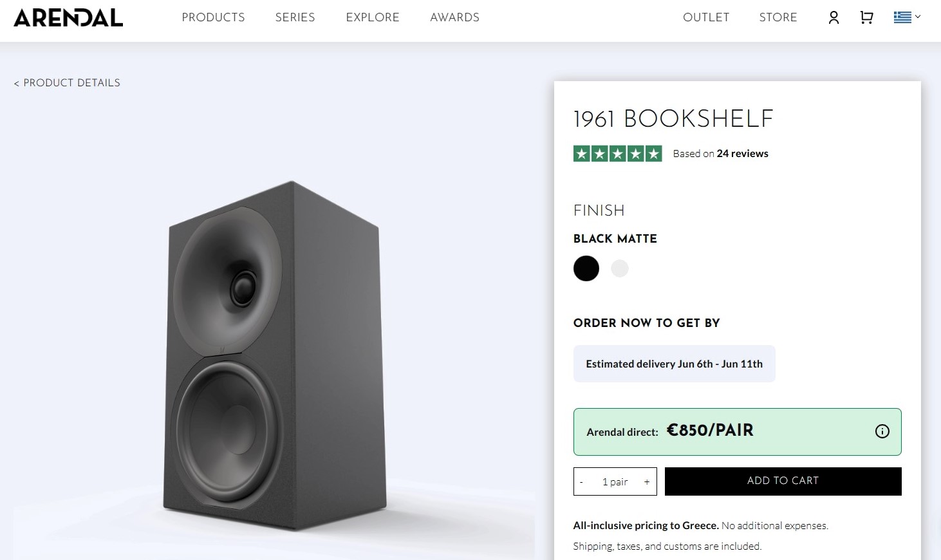Select the black matte finish swatch
The height and width of the screenshot is (560, 941).
586,268
